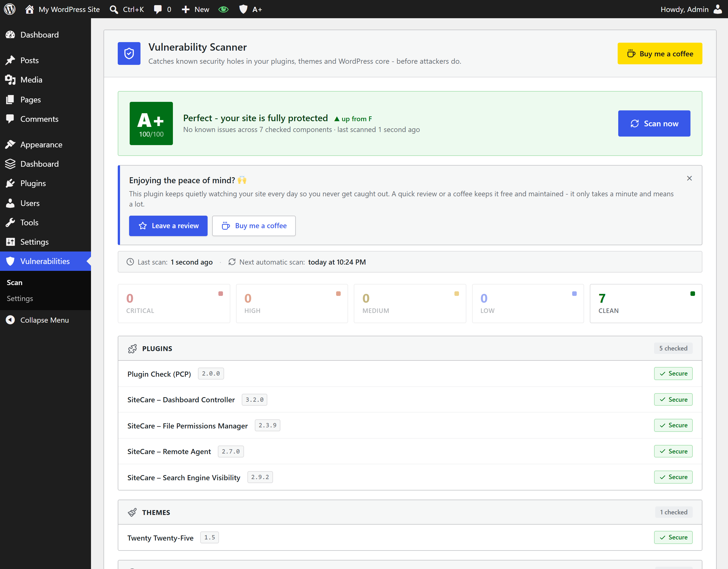Dismiss the Enjoying the peace of mind notice

click(689, 178)
